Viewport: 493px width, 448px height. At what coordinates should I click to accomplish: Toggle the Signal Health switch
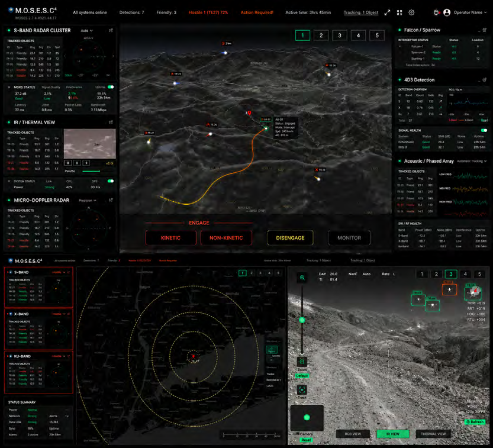tap(484, 130)
